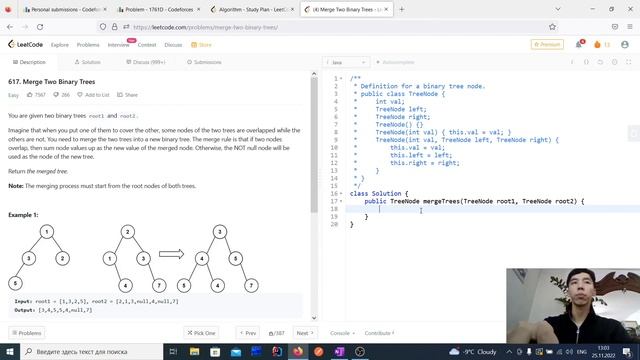Open the list all tabs dropdown
Screen dimensions: 640x360
point(558,9)
